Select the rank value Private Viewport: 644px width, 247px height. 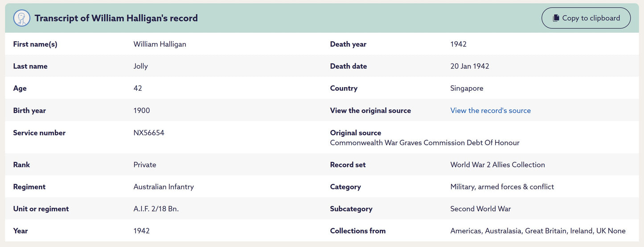point(145,165)
